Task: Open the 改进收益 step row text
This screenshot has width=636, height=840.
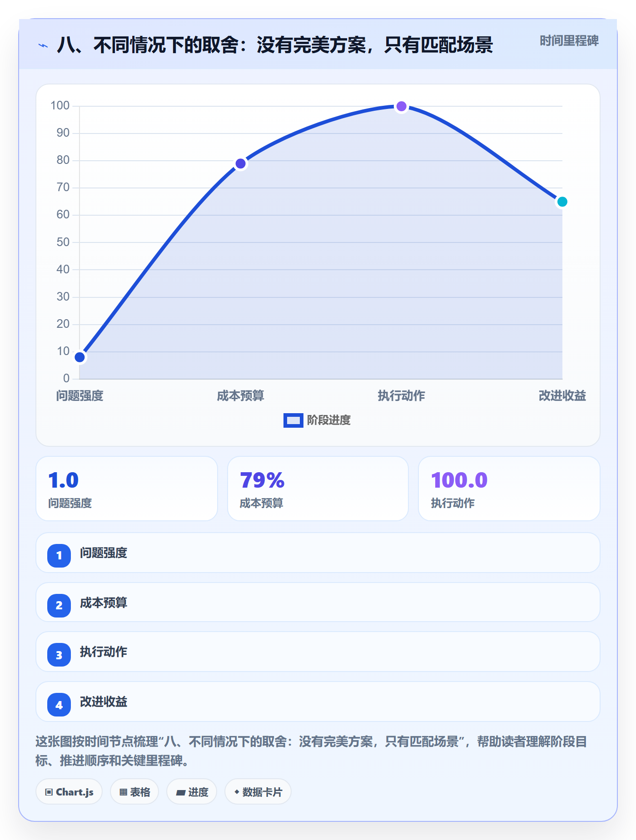Action: [x=104, y=702]
